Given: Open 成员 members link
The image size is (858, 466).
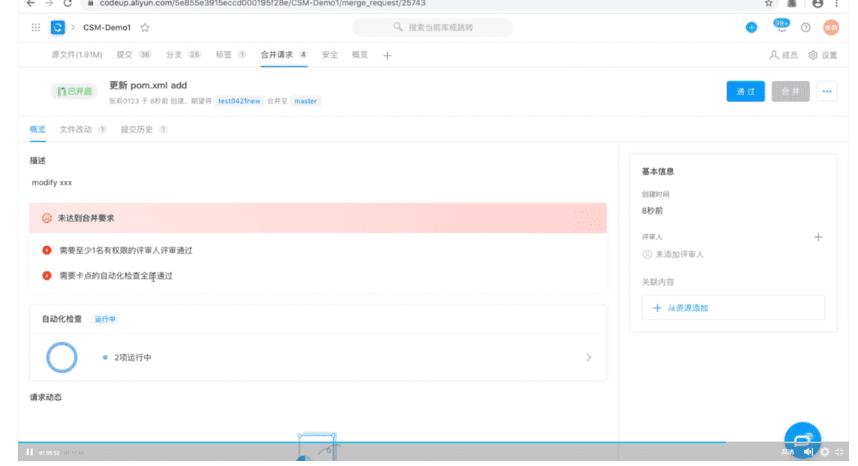Looking at the screenshot, I should tap(783, 55).
